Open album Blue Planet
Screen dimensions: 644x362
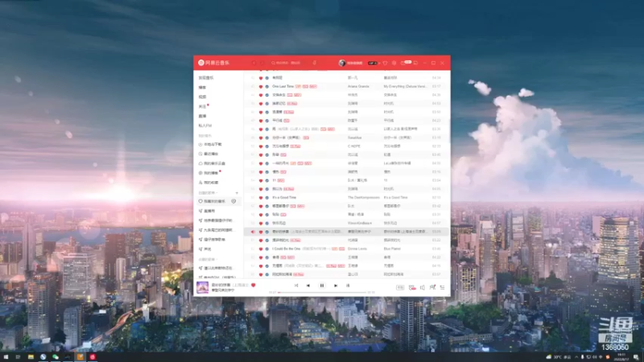(392, 249)
